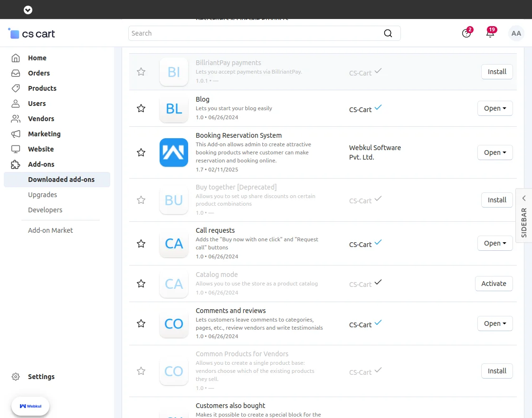Image resolution: width=532 pixels, height=418 pixels.
Task: Click the Webkul badge at bottom left
Action: pos(30,406)
